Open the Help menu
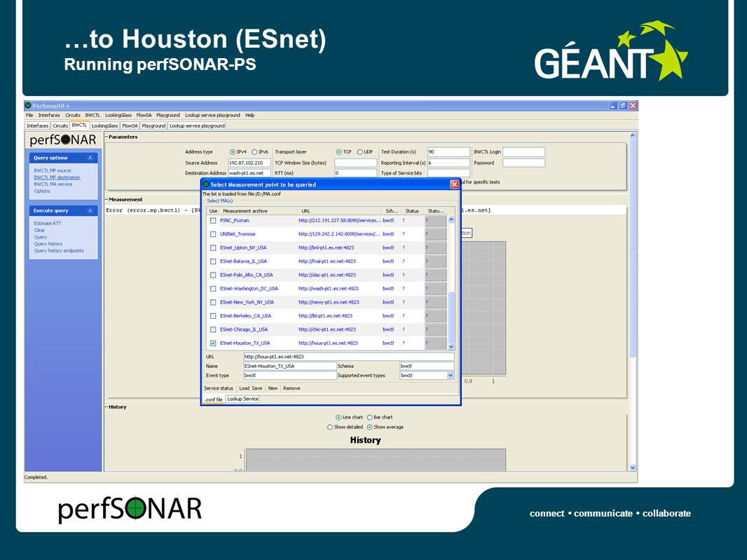 [x=249, y=116]
